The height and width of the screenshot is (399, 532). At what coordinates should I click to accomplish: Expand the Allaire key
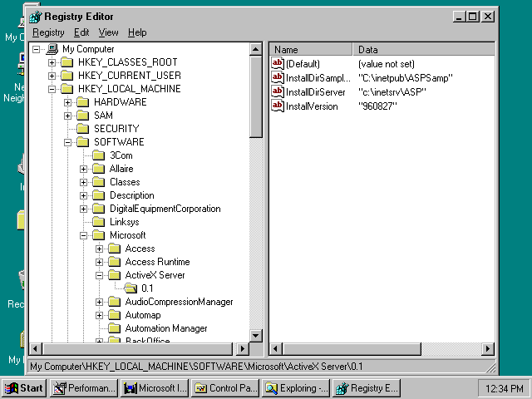tap(83, 169)
